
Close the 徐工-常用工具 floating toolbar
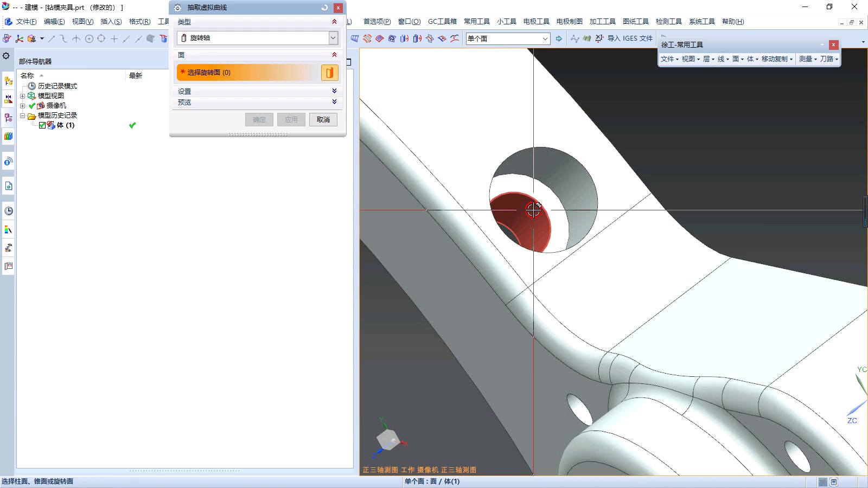click(833, 44)
